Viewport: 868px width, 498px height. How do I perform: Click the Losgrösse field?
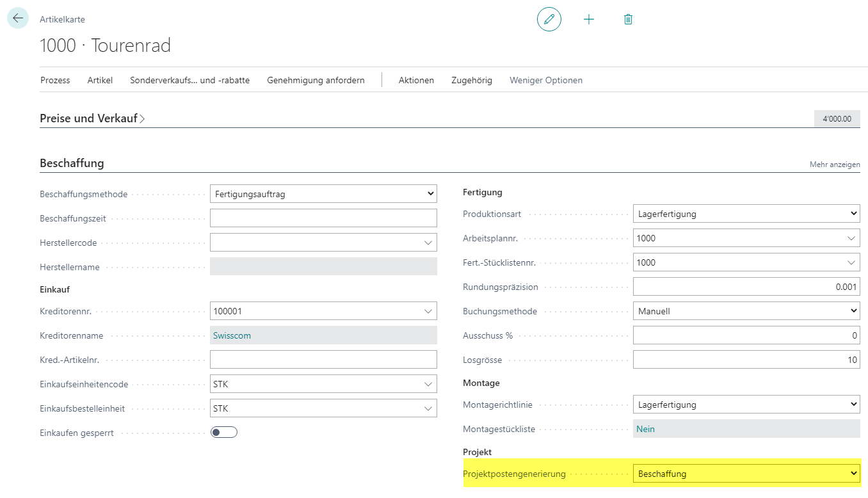click(x=746, y=360)
